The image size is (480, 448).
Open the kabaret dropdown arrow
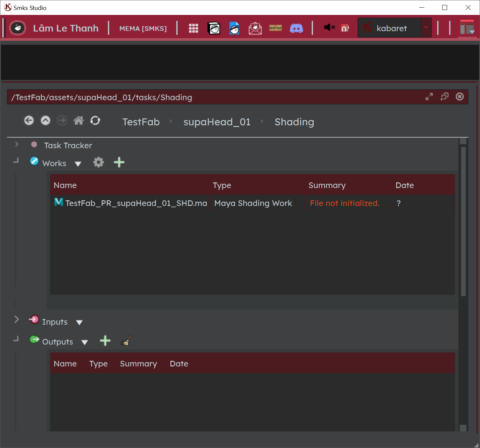pos(426,28)
